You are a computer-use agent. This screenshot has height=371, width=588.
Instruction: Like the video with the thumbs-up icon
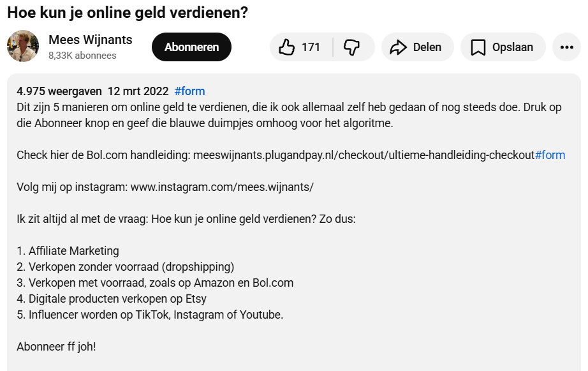(x=287, y=47)
